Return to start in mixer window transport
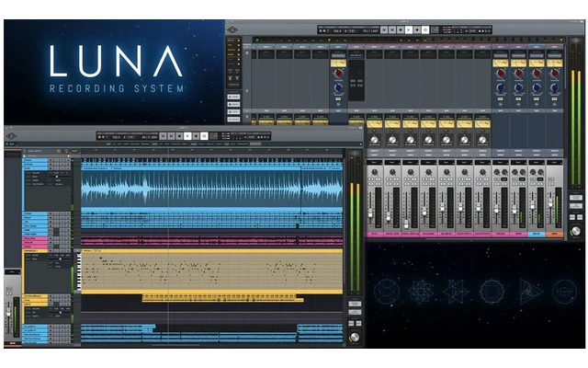The height and width of the screenshot is (368, 588). point(384,29)
